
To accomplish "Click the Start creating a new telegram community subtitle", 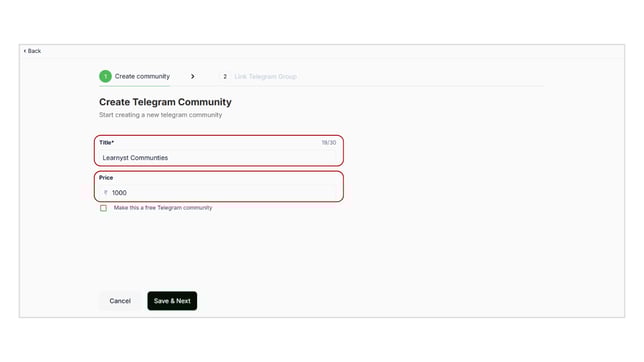I will click(x=161, y=115).
